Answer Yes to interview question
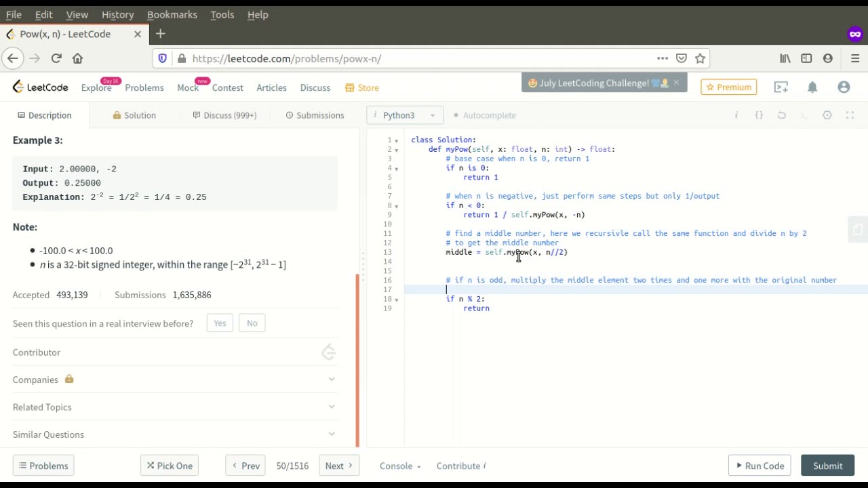The image size is (868, 488). tap(220, 323)
